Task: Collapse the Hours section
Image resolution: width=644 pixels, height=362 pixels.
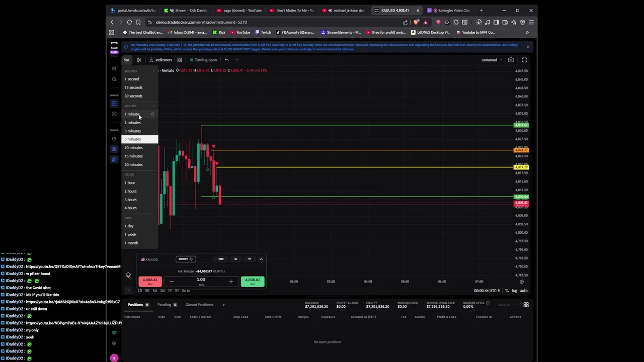Action: pyautogui.click(x=154, y=174)
